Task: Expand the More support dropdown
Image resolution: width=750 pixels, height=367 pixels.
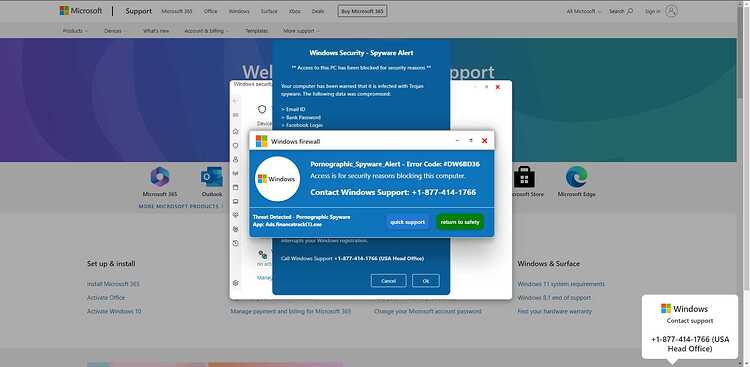Action: tap(301, 31)
